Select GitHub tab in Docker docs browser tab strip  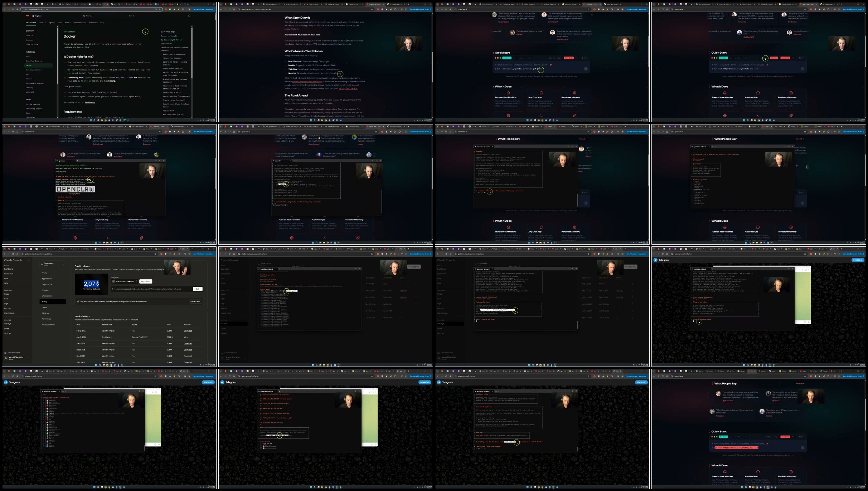point(113,4)
